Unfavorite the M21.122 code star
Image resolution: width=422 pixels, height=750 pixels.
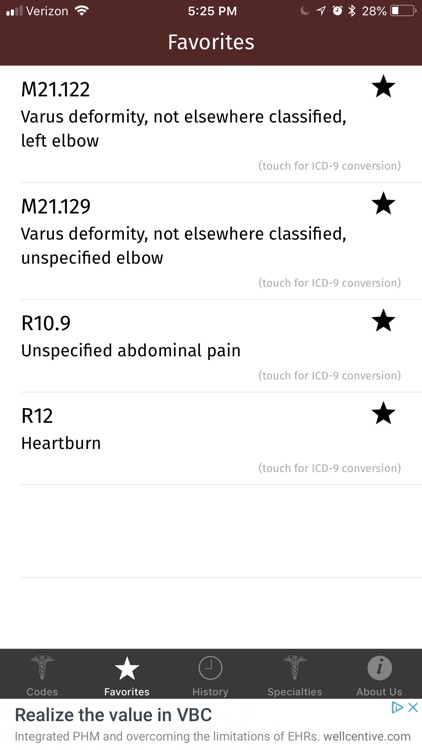[383, 88]
